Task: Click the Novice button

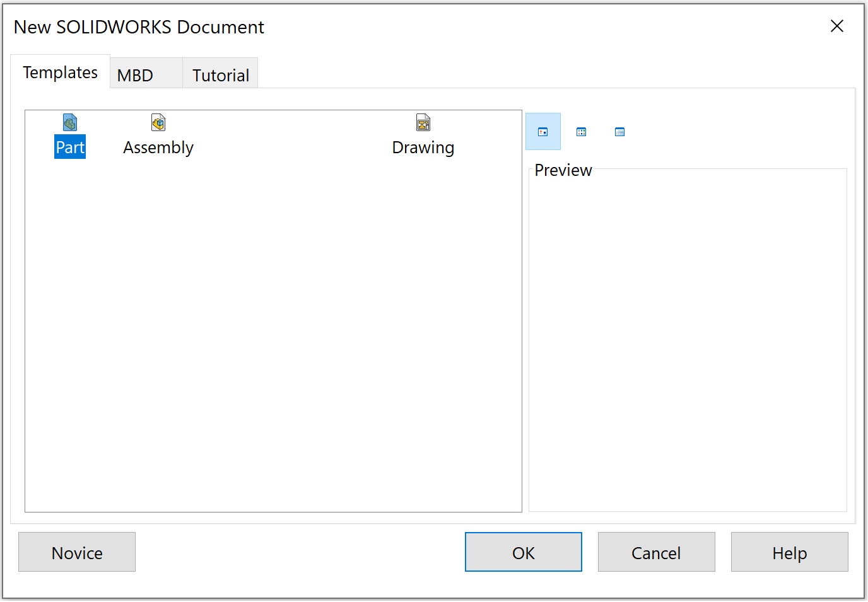Action: point(77,552)
